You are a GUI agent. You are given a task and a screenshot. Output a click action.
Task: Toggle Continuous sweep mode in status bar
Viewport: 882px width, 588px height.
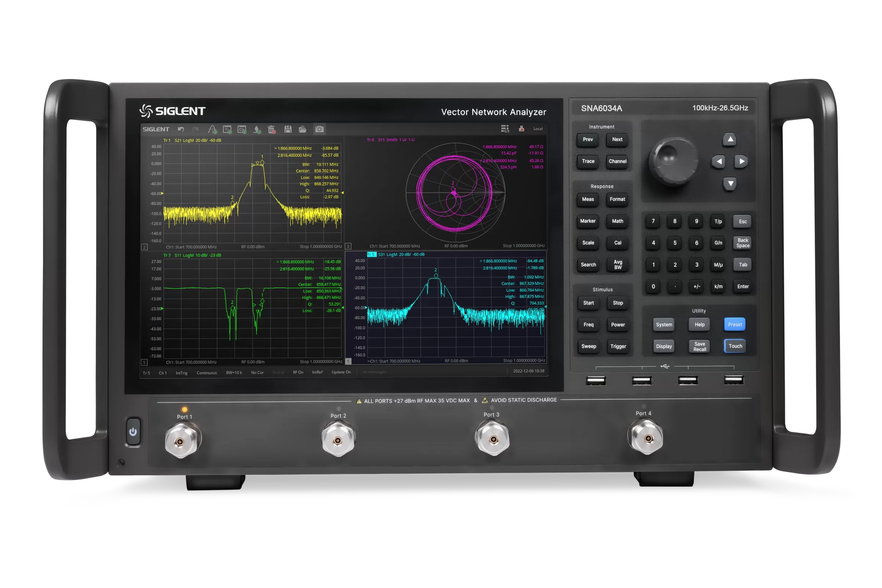click(x=207, y=373)
